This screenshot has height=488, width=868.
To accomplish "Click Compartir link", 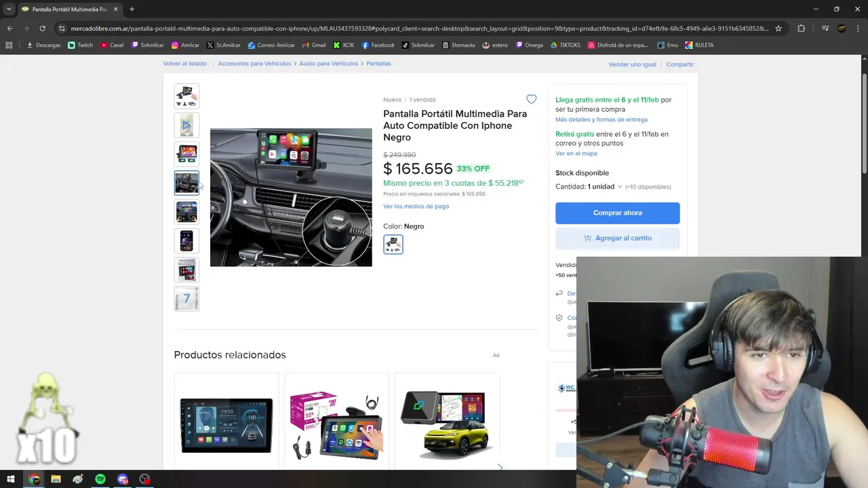I will tap(679, 64).
